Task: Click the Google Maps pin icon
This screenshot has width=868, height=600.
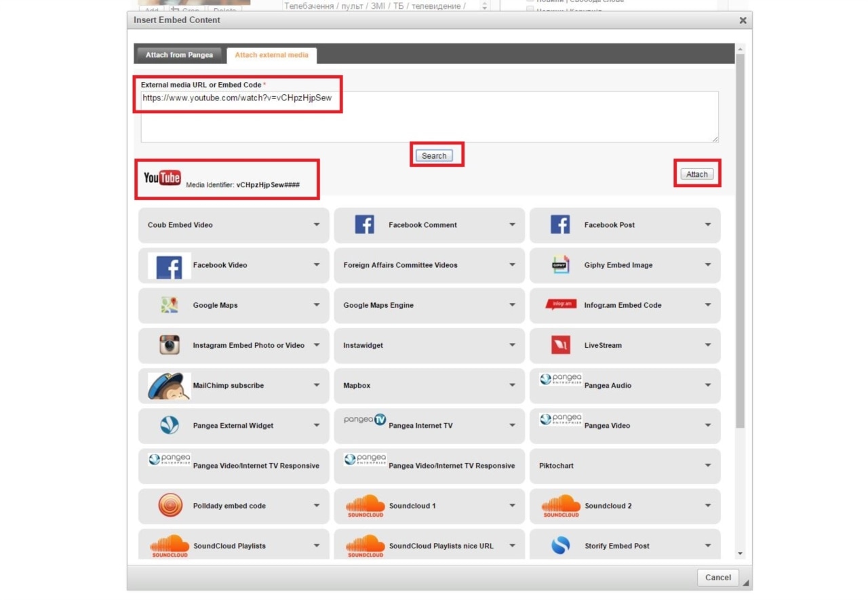Action: tap(169, 305)
